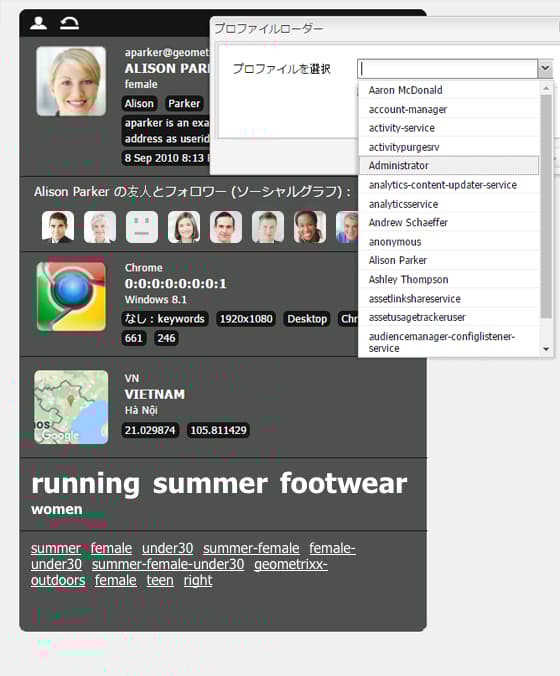Click the 661 value tag

[x=134, y=338]
